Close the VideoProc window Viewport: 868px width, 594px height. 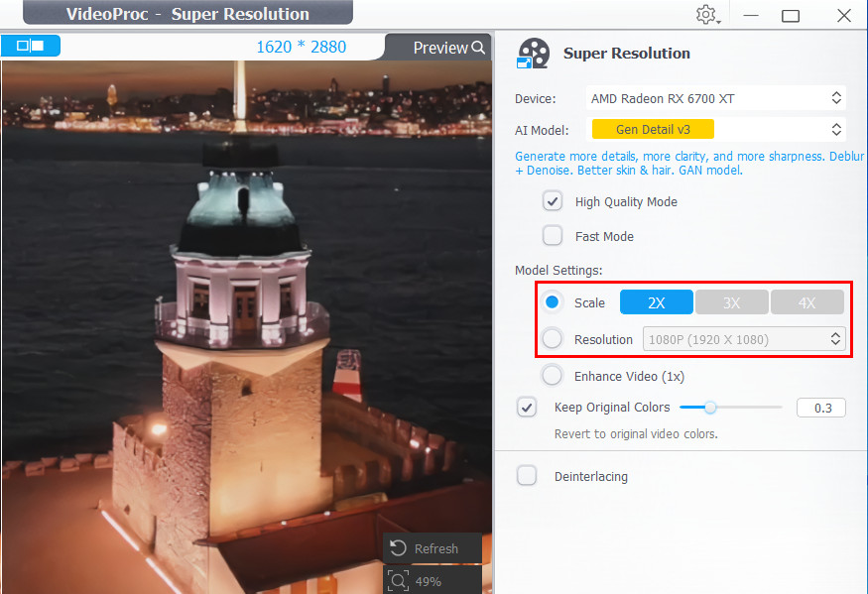pyautogui.click(x=843, y=16)
